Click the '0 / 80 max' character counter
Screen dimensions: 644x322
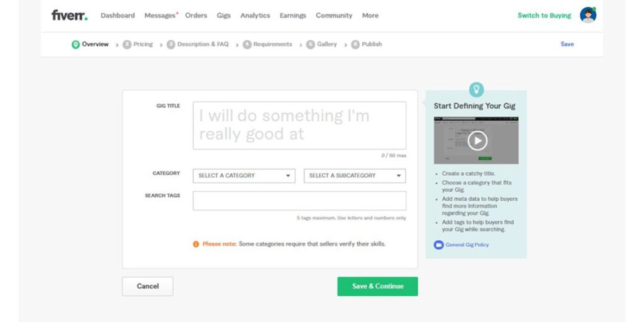pos(394,156)
